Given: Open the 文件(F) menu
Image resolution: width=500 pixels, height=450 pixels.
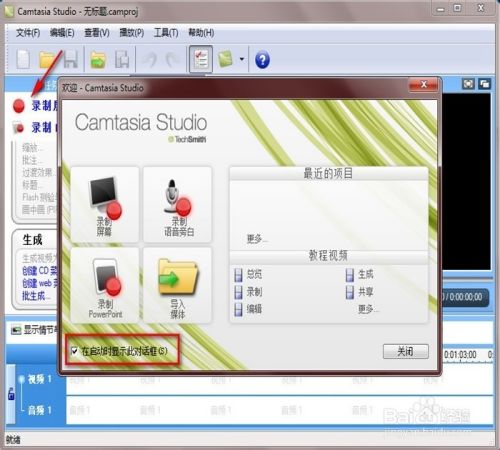Looking at the screenshot, I should coord(28,33).
